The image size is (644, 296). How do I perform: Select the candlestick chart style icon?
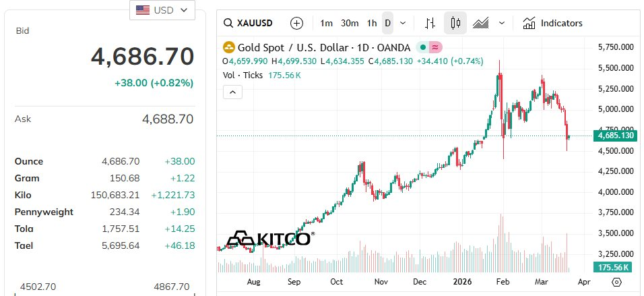[x=455, y=23]
